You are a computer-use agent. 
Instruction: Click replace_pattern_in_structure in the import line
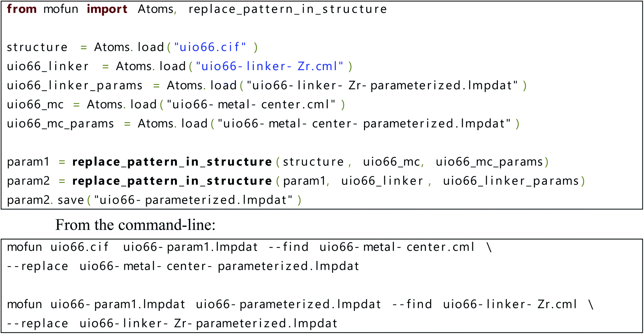click(288, 9)
